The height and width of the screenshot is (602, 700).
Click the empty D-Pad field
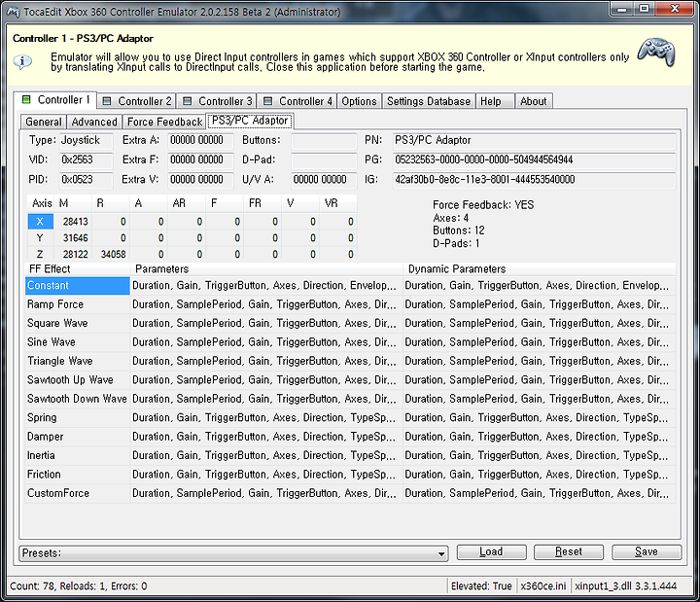click(324, 159)
